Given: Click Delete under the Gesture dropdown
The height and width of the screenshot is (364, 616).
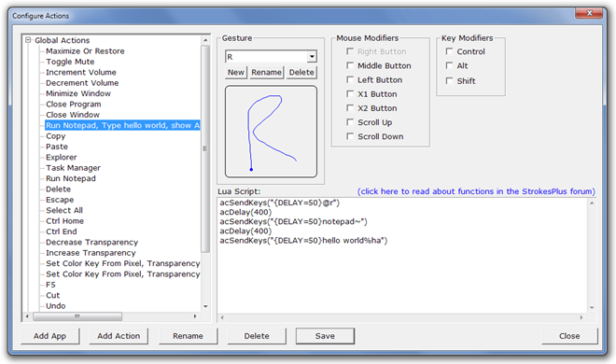Looking at the screenshot, I should 301,72.
